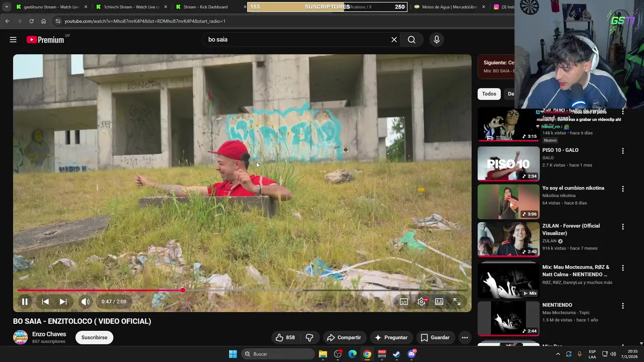Open Enzo Chaves channel avatar

[21, 337]
